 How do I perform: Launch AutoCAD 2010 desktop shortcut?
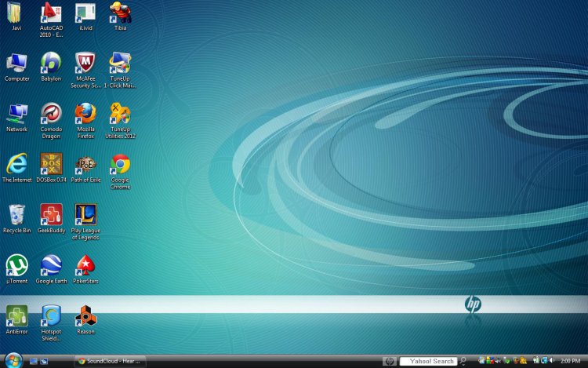tap(51, 20)
